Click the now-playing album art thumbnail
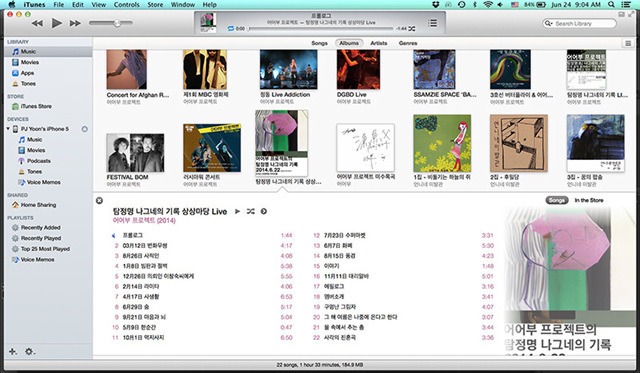Screen dimensions: 640x373 point(208,23)
